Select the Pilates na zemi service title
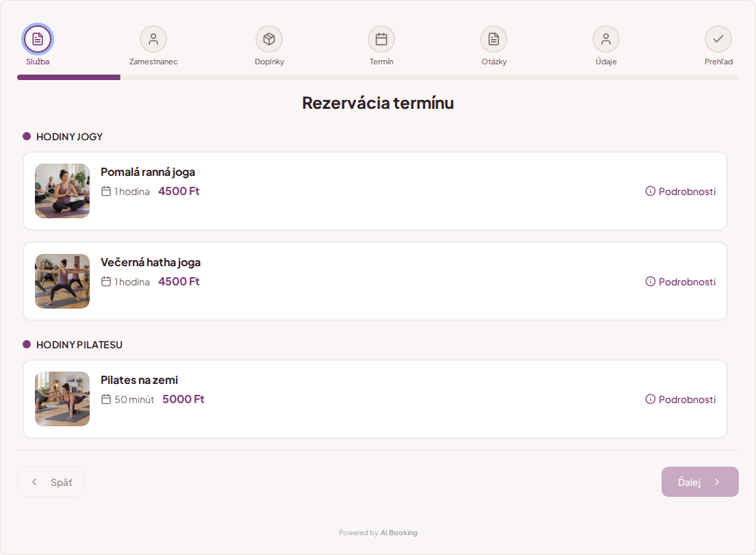 pos(139,380)
